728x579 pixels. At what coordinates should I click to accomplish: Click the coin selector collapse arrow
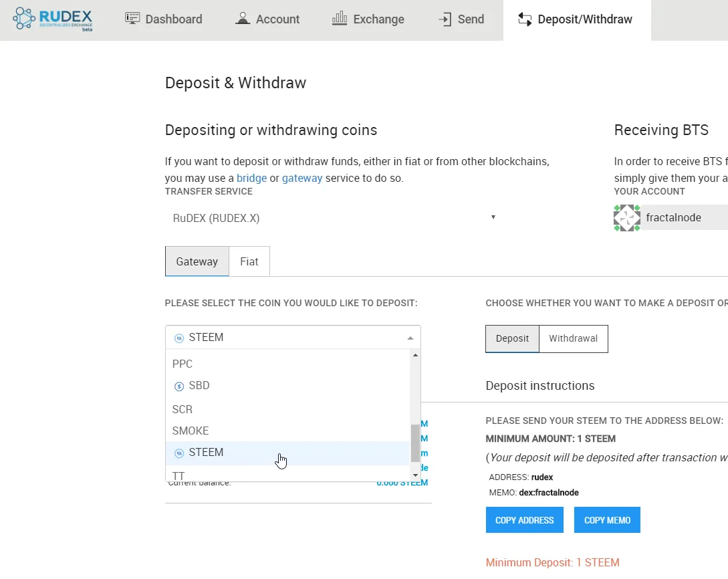[410, 338]
